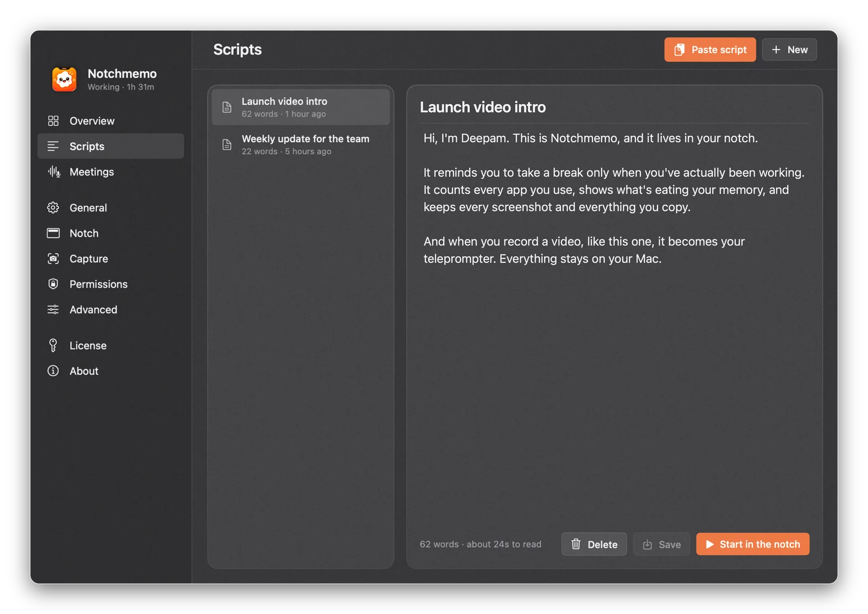
Task: Click the Permissions shield icon
Action: coord(53,284)
